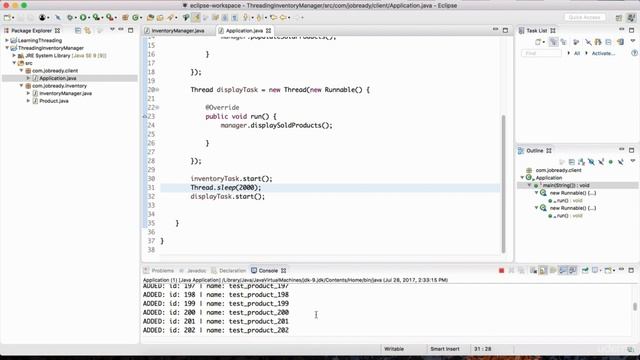This screenshot has width=640, height=360.
Task: Terminate the running program in Console
Action: [x=501, y=271]
